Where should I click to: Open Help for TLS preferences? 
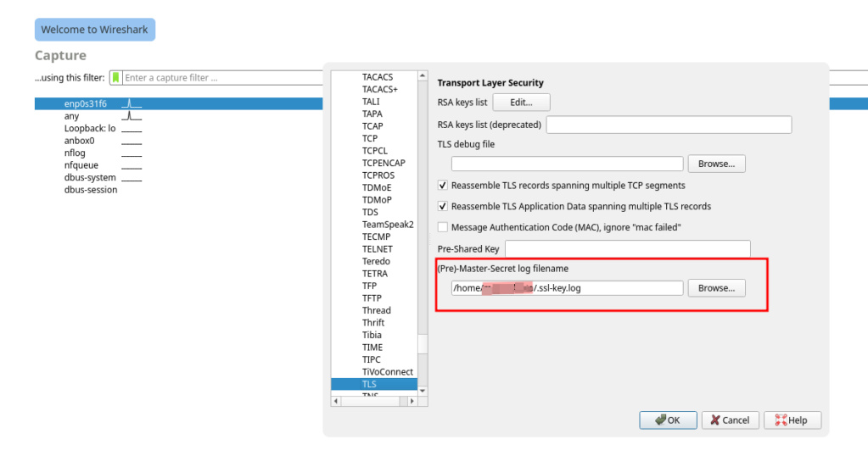click(792, 420)
